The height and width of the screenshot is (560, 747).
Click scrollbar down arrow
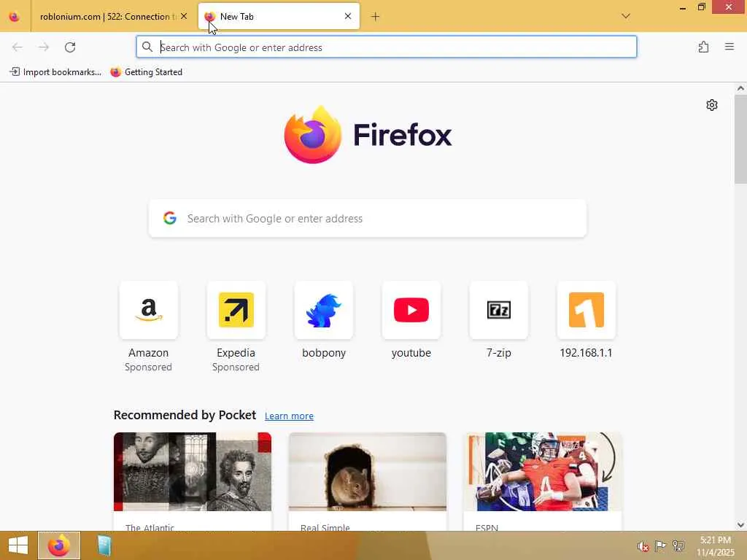740,525
